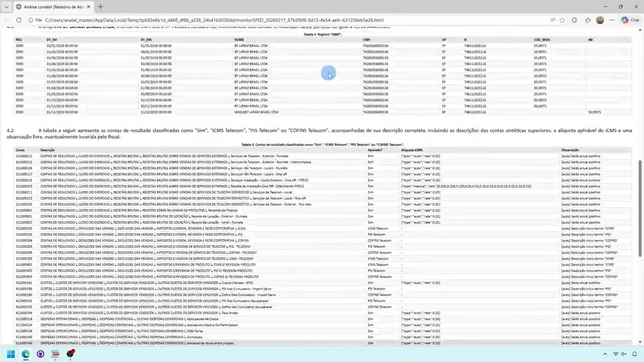Switch to Edge in taskbar
This screenshot has height=362, width=644.
pyautogui.click(x=26, y=354)
